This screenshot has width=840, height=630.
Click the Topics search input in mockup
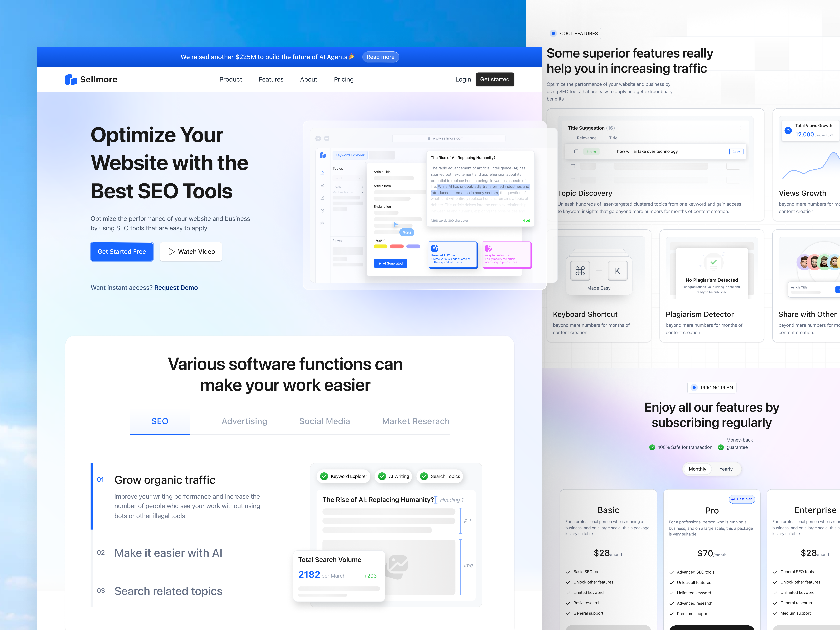tap(348, 178)
